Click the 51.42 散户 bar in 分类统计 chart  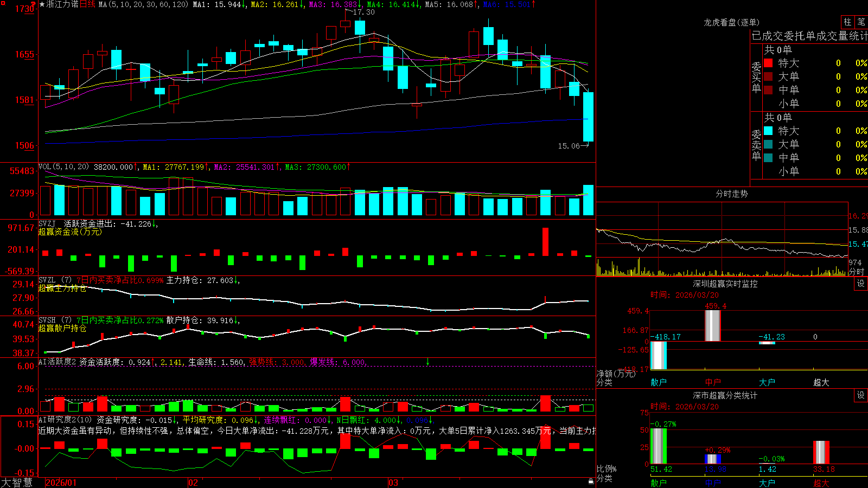coord(658,446)
